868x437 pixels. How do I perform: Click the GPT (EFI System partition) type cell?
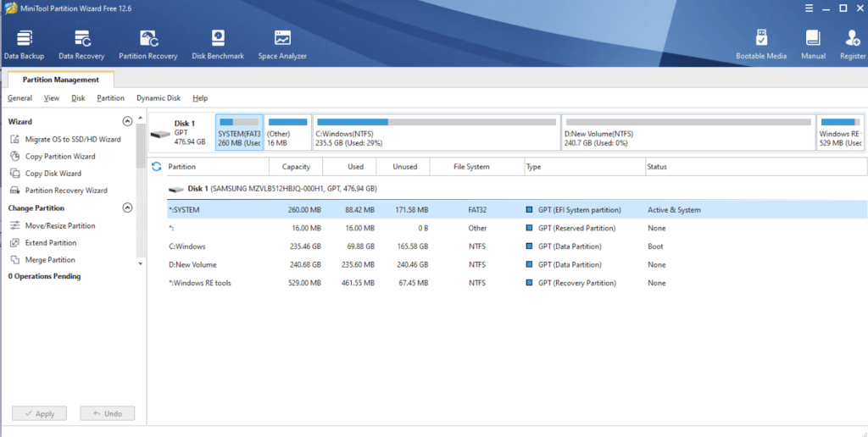580,210
